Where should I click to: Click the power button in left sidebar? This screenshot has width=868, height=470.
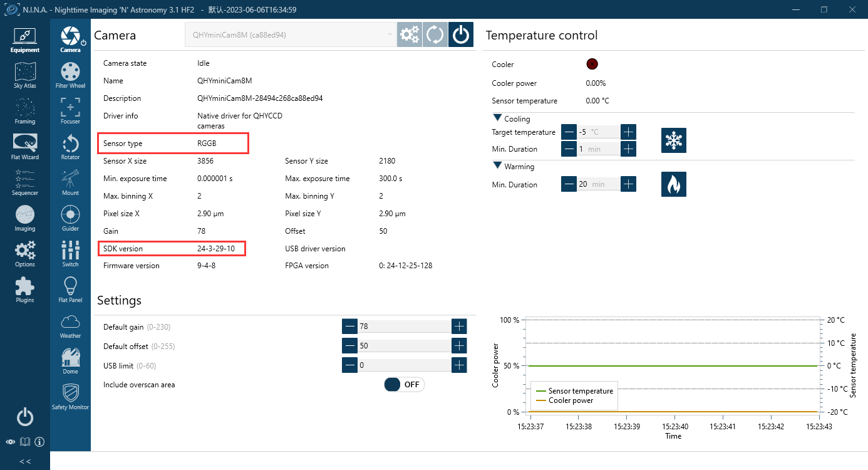point(24,417)
